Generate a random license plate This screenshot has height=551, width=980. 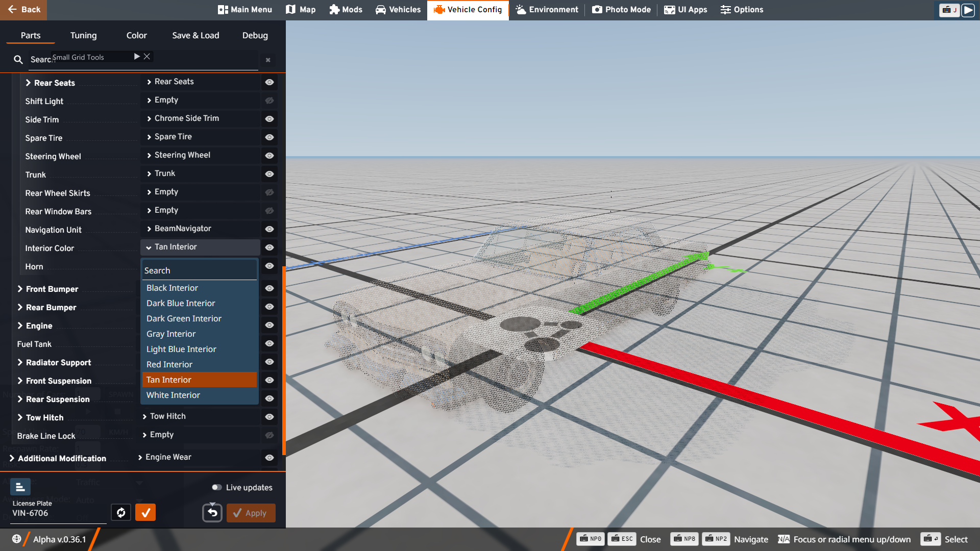click(x=121, y=512)
